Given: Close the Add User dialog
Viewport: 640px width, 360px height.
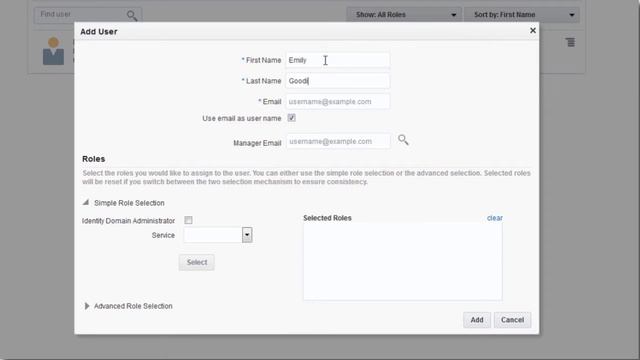Looking at the screenshot, I should point(533,31).
